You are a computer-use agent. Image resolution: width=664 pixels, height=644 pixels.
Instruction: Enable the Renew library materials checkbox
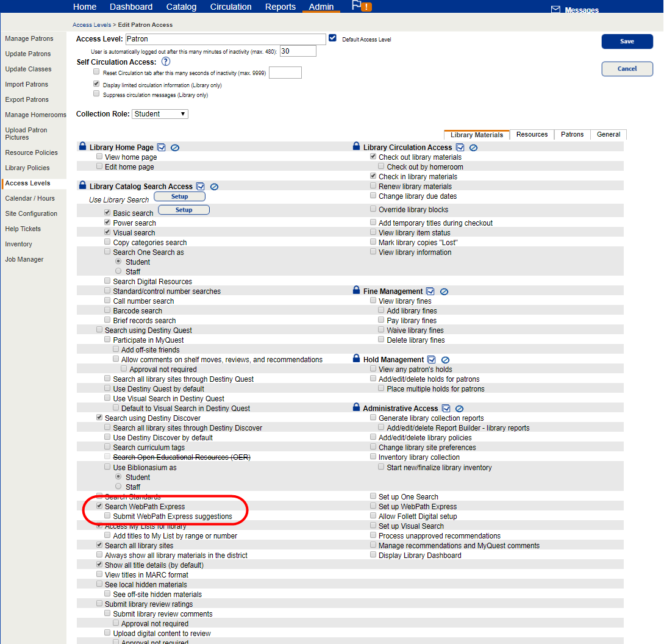coord(373,186)
